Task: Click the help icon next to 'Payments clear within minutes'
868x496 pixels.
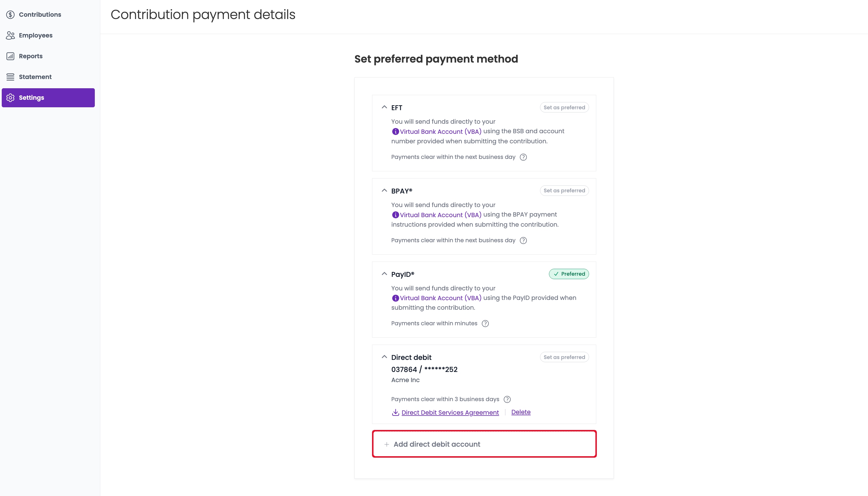Action: 485,324
